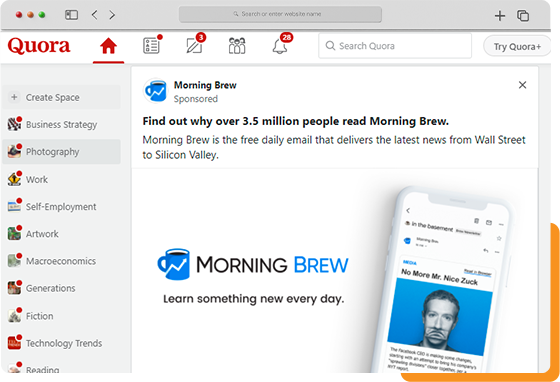Screen dimensions: 560x382
Task: Click the Work space thumbnail icon
Action: tap(14, 179)
